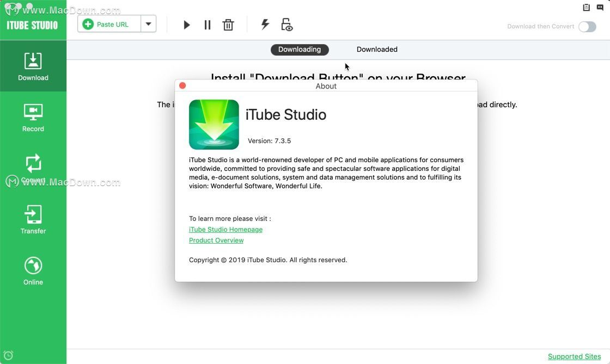
Task: Open the iTube Studio Homepage link
Action: point(225,230)
